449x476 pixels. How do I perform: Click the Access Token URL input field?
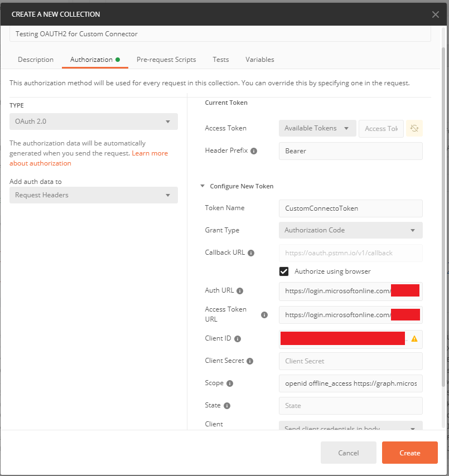tap(351, 315)
